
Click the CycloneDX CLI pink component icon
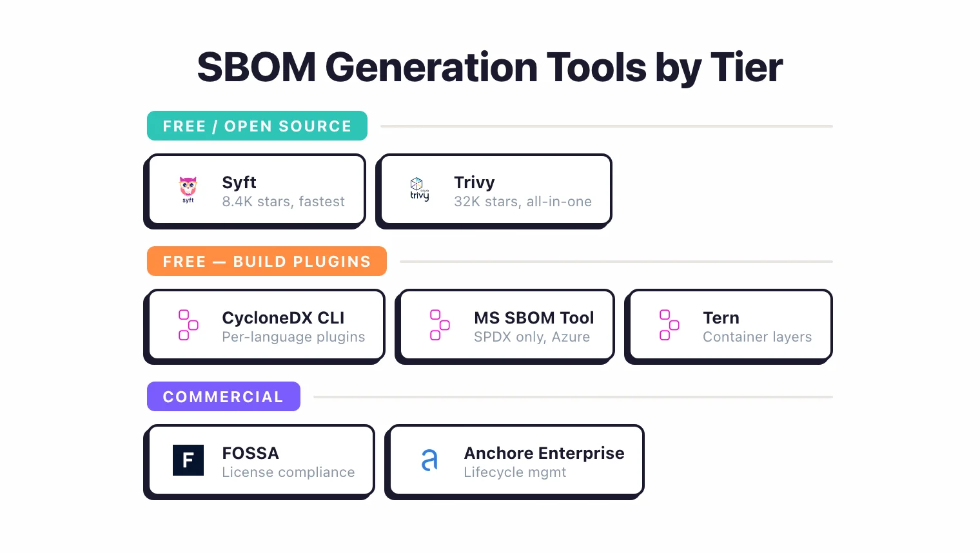(x=188, y=325)
